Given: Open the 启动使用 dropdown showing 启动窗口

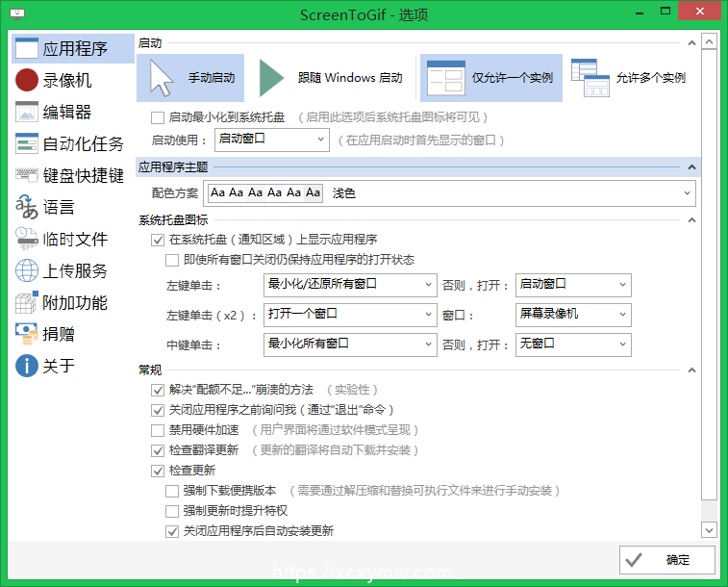Looking at the screenshot, I should pos(271,140).
